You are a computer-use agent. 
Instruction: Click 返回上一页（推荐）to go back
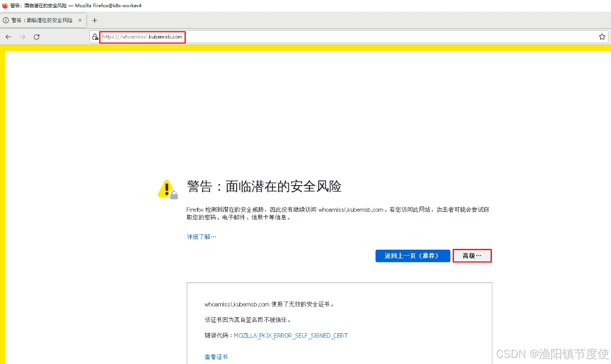point(412,255)
